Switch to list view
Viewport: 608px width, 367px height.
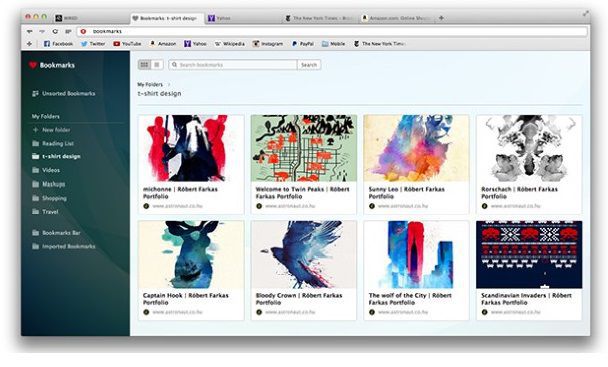[x=157, y=65]
